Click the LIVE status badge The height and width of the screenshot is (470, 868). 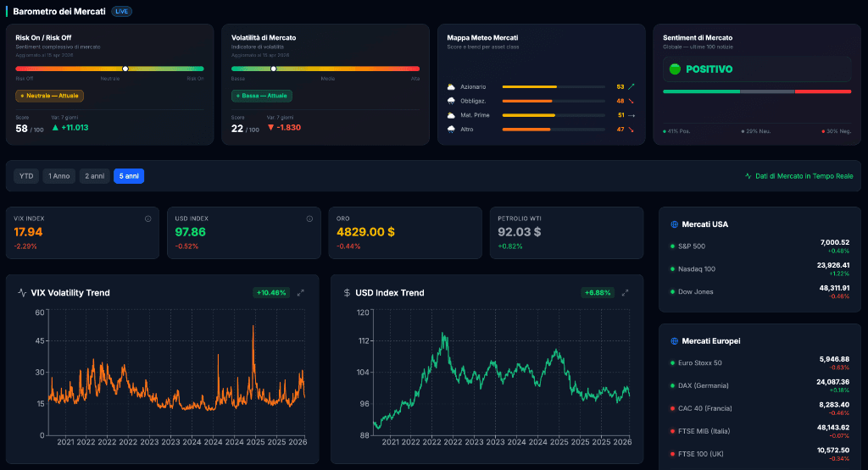[x=121, y=12]
